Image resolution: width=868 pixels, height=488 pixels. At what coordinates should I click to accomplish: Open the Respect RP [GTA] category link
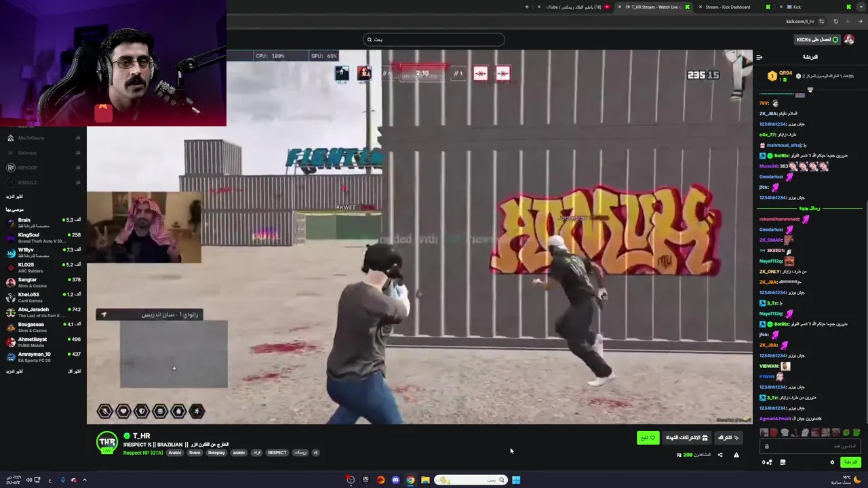(143, 453)
